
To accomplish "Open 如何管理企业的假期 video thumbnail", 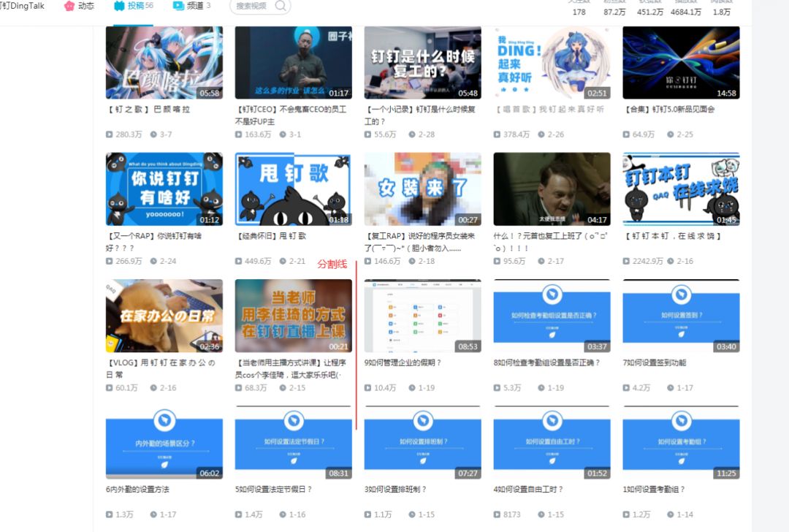I will point(423,316).
